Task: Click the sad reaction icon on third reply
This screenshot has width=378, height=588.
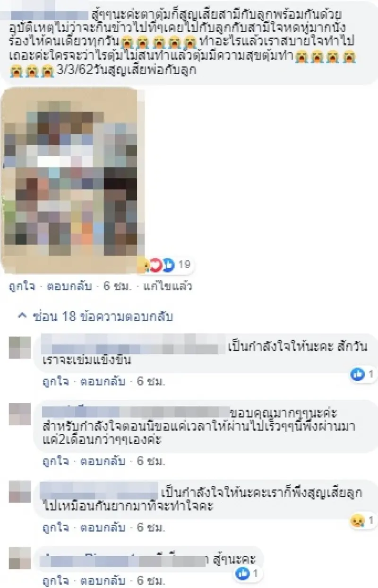Action: point(357,521)
